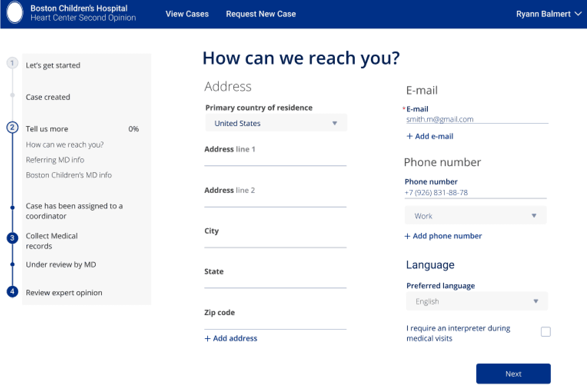
Task: Select Under review by MD step
Action: pyautogui.click(x=61, y=264)
